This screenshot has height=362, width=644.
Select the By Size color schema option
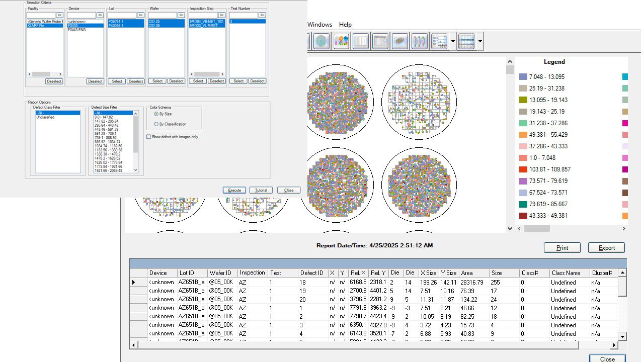click(156, 114)
